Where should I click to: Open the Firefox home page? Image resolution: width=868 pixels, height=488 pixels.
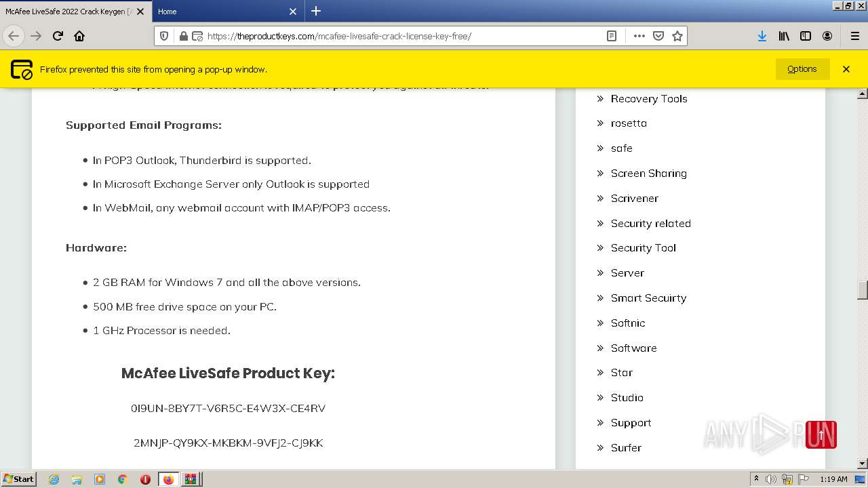tap(79, 36)
